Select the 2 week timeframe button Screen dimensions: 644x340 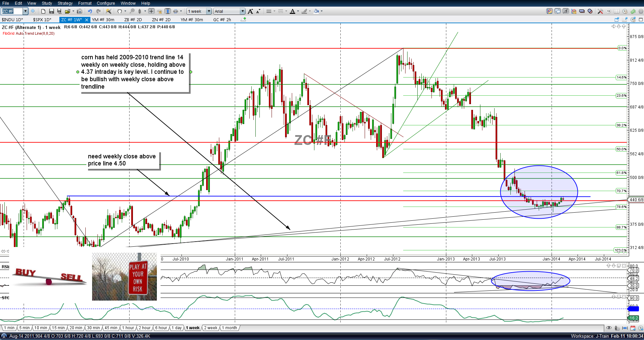211,328
